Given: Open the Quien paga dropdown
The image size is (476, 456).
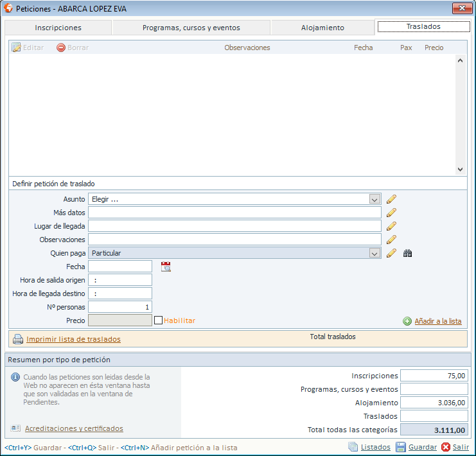Looking at the screenshot, I should (375, 253).
